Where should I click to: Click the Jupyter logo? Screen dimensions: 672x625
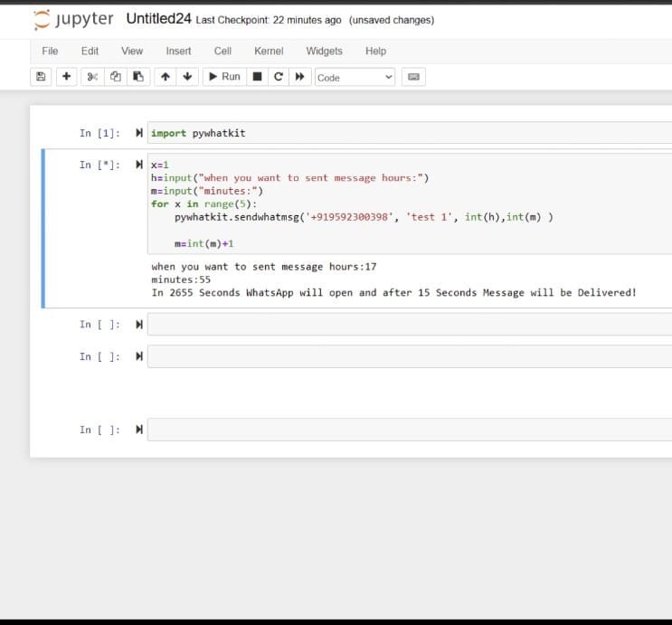tap(74, 20)
